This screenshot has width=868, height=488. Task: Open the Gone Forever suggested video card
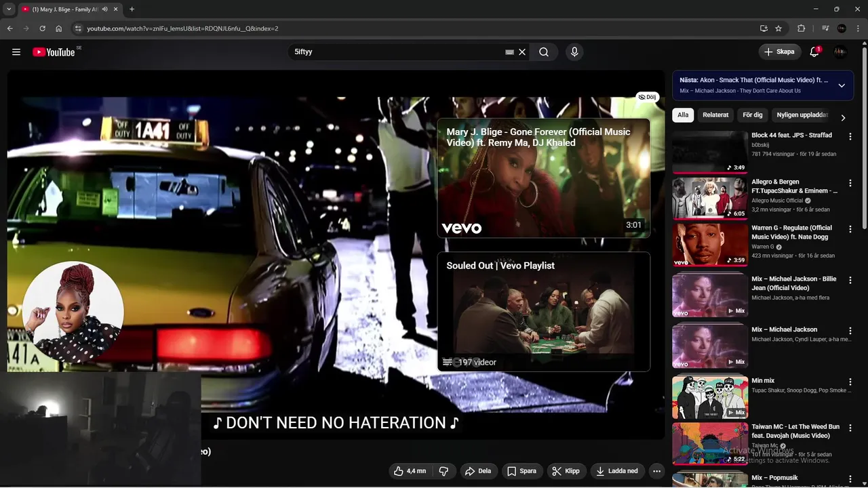543,178
